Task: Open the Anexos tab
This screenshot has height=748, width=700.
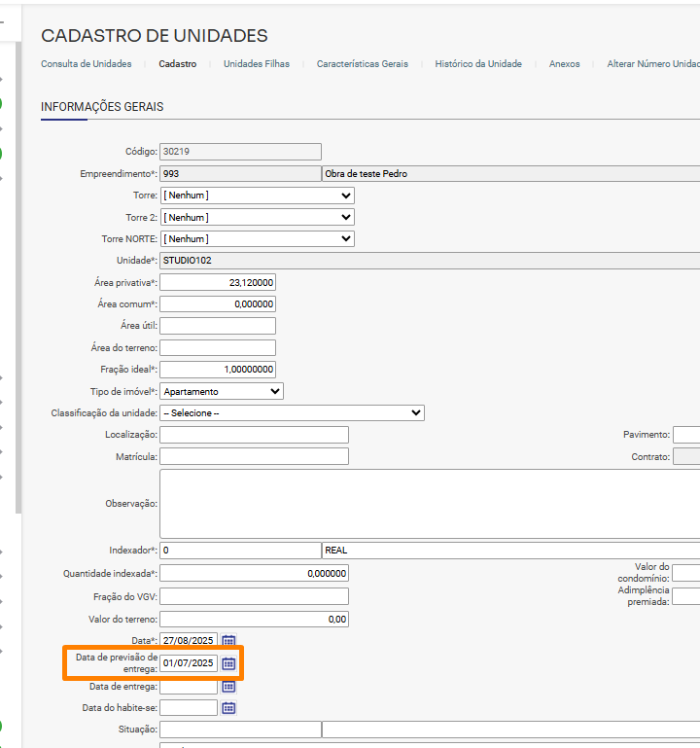Action: (565, 64)
